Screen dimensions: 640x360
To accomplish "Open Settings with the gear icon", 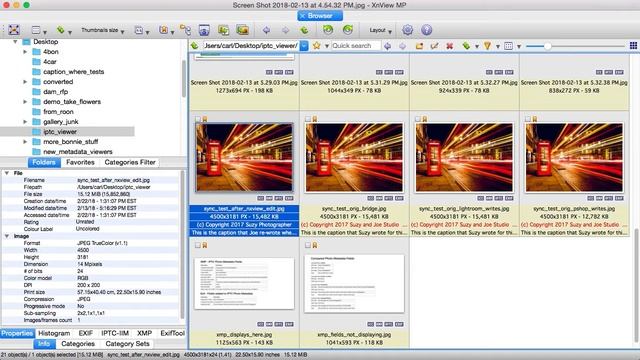I will coord(407,30).
